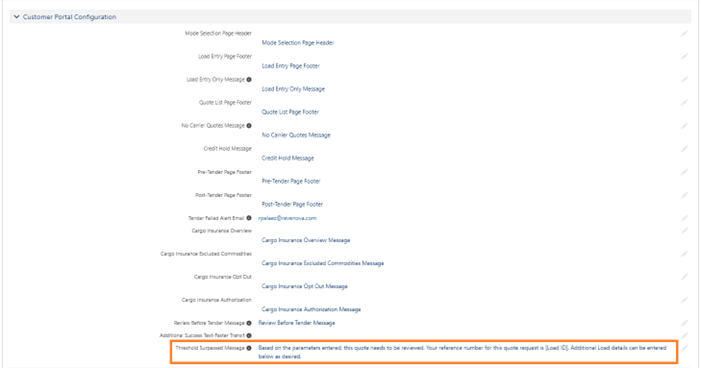Image resolution: width=701 pixels, height=368 pixels.
Task: Edit the Tender Failed Alert Email field
Action: (684, 218)
